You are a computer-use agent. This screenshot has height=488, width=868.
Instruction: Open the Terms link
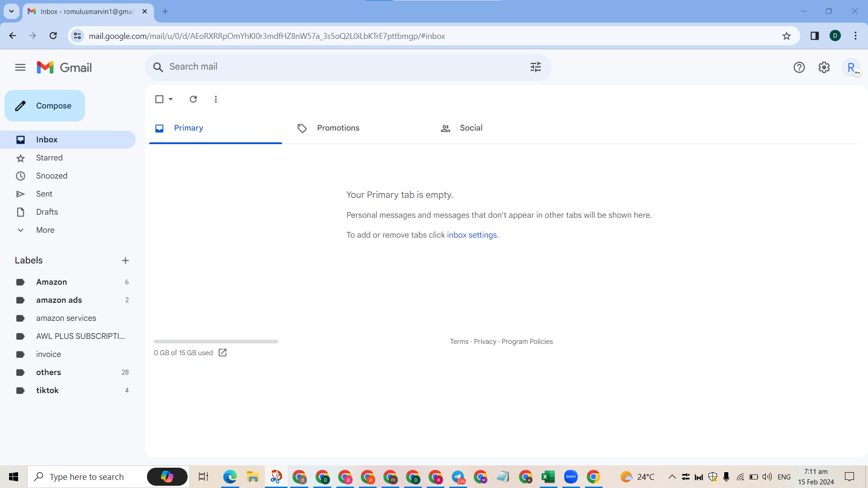(x=459, y=342)
